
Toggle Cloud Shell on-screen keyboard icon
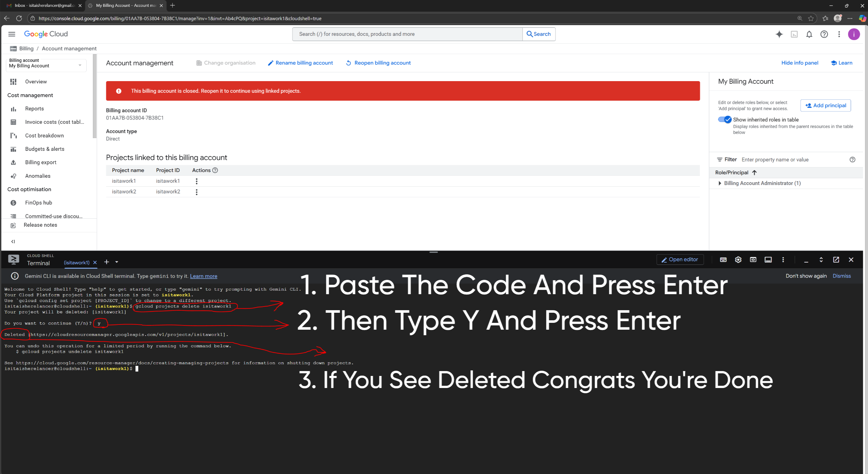pyautogui.click(x=723, y=260)
